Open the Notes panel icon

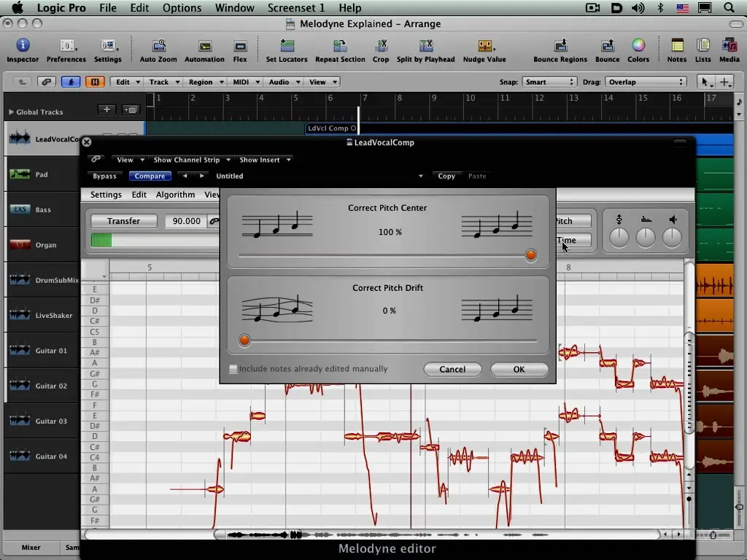point(677,45)
